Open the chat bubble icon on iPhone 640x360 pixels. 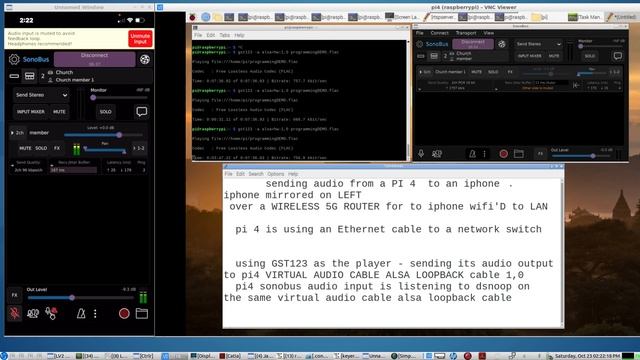pyautogui.click(x=142, y=111)
